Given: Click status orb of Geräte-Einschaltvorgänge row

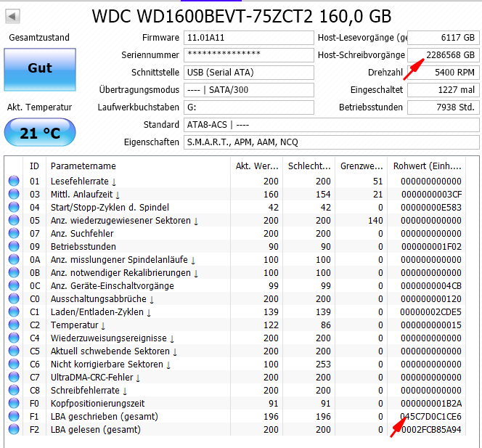Looking at the screenshot, I should [14, 285].
